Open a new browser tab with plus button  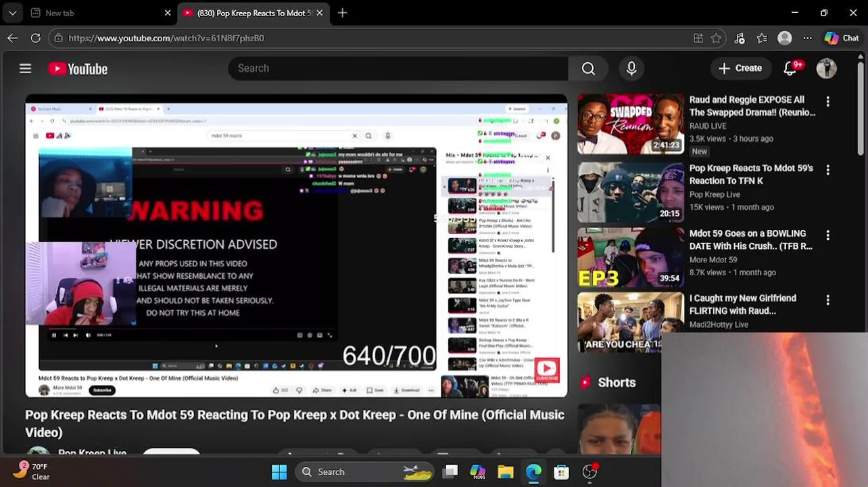click(342, 13)
